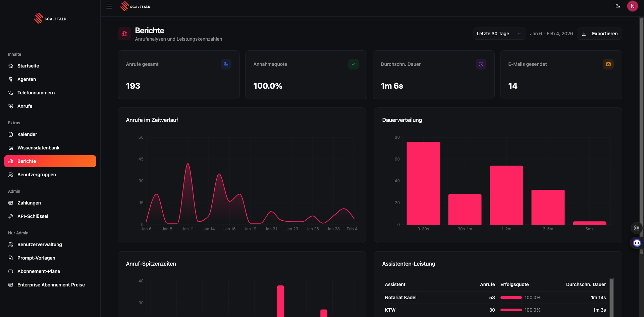
Task: Click the Jan 11 peak in call chart
Action: (188, 164)
